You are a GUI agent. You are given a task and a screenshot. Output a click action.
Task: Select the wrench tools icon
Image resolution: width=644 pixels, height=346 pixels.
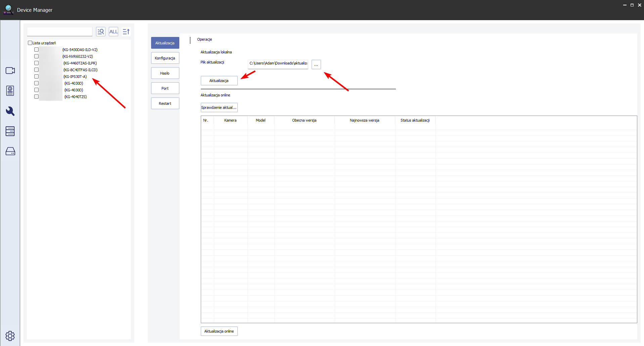tap(10, 111)
